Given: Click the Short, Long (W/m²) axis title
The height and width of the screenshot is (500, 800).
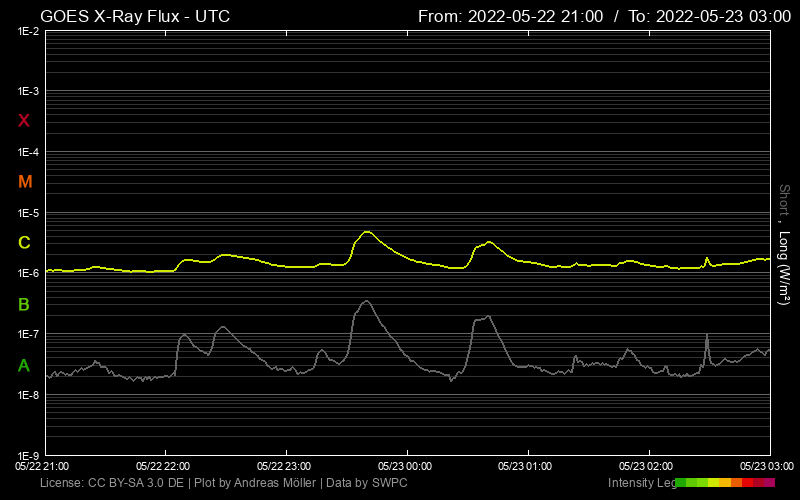Looking at the screenshot, I should pyautogui.click(x=784, y=245).
